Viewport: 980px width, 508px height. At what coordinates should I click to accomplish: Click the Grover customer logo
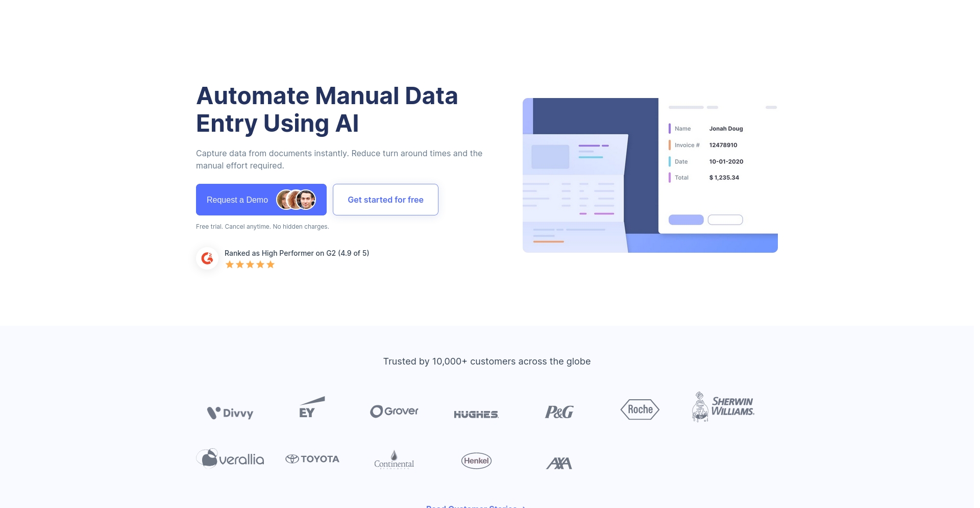click(x=394, y=411)
